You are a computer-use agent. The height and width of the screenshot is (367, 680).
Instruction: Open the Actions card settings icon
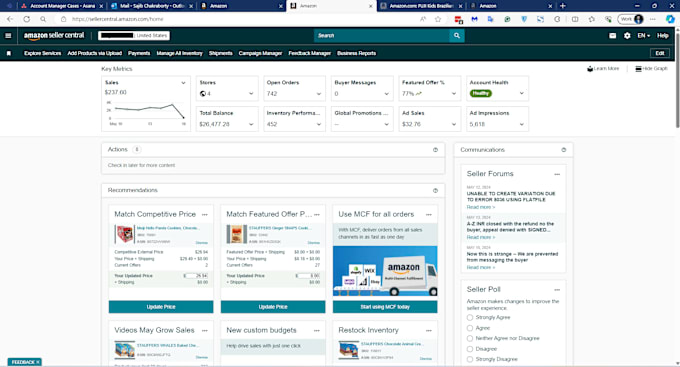(x=435, y=150)
